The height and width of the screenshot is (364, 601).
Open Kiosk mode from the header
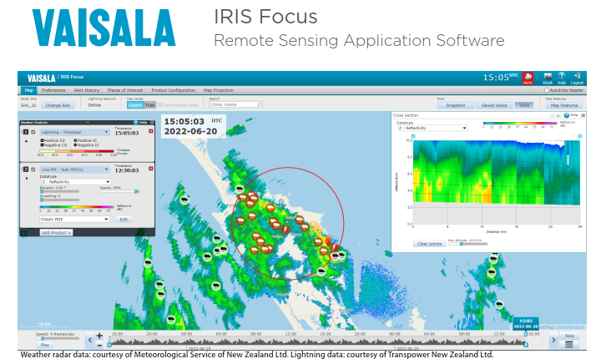pos(548,78)
